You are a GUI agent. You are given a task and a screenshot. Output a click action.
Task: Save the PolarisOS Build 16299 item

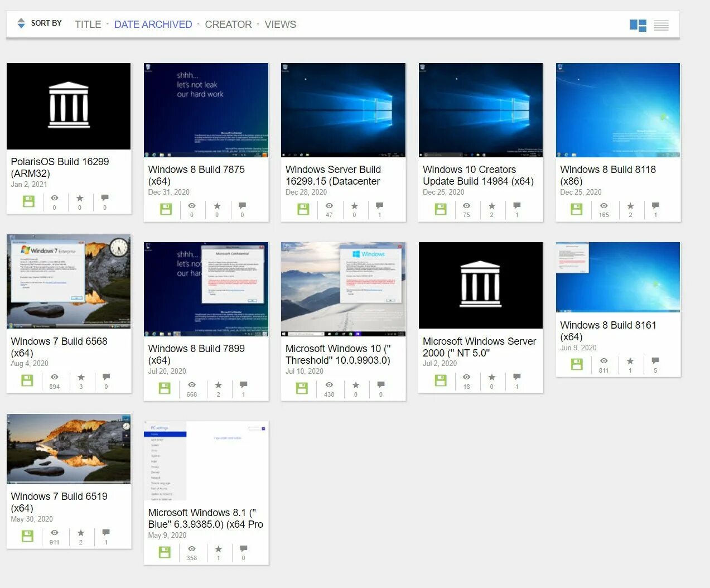(28, 200)
